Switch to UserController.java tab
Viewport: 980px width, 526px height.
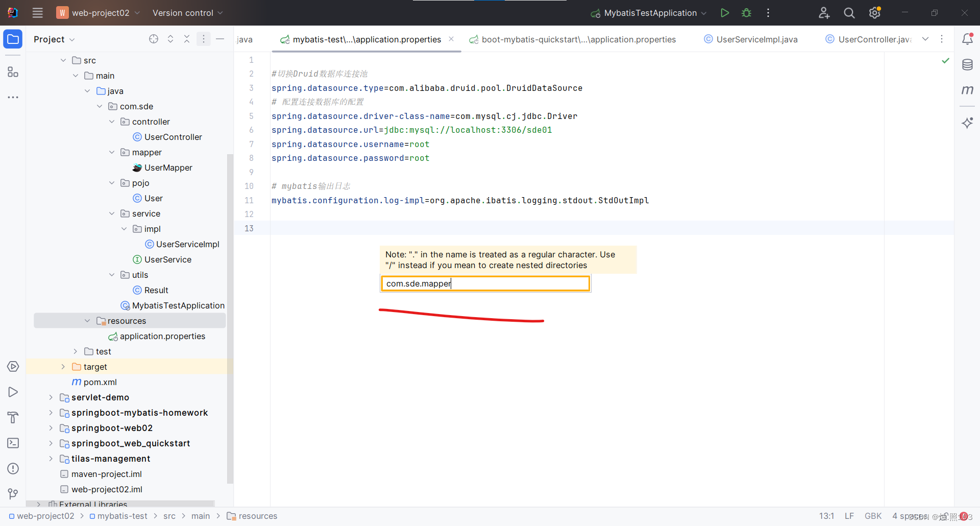click(869, 39)
